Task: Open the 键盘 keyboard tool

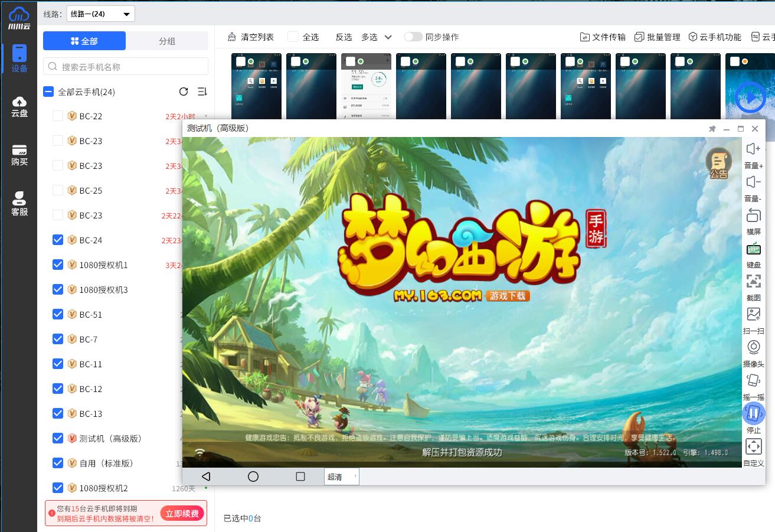Action: tap(753, 249)
